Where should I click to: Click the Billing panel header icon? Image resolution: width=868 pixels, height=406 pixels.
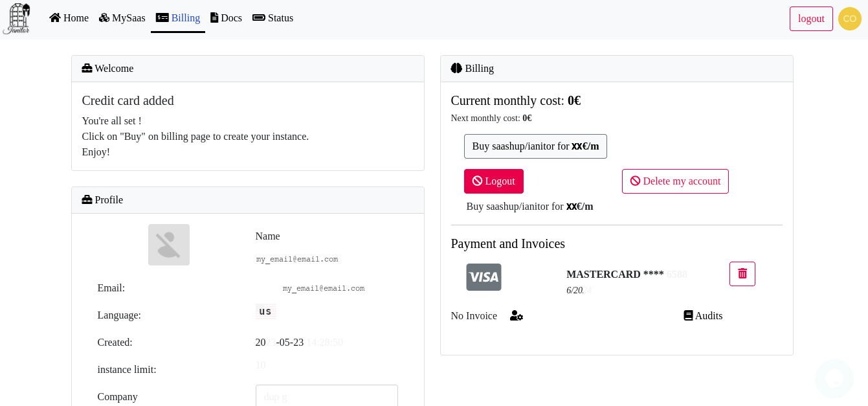pyautogui.click(x=456, y=69)
